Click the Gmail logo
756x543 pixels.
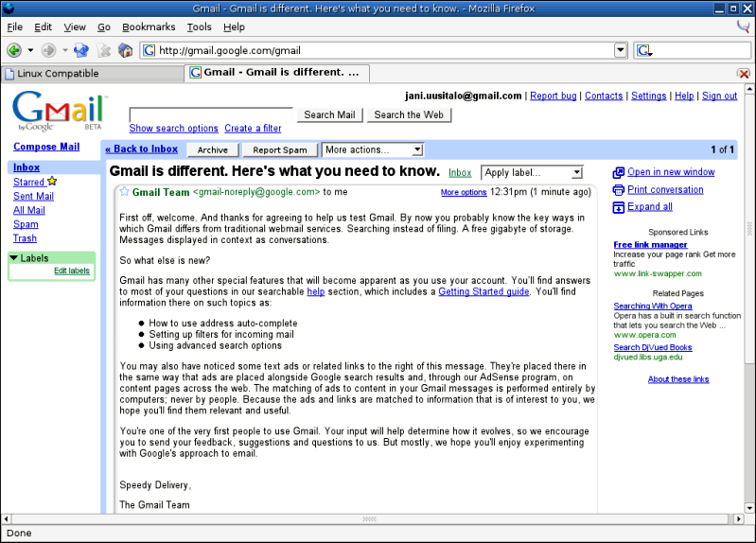(x=57, y=111)
